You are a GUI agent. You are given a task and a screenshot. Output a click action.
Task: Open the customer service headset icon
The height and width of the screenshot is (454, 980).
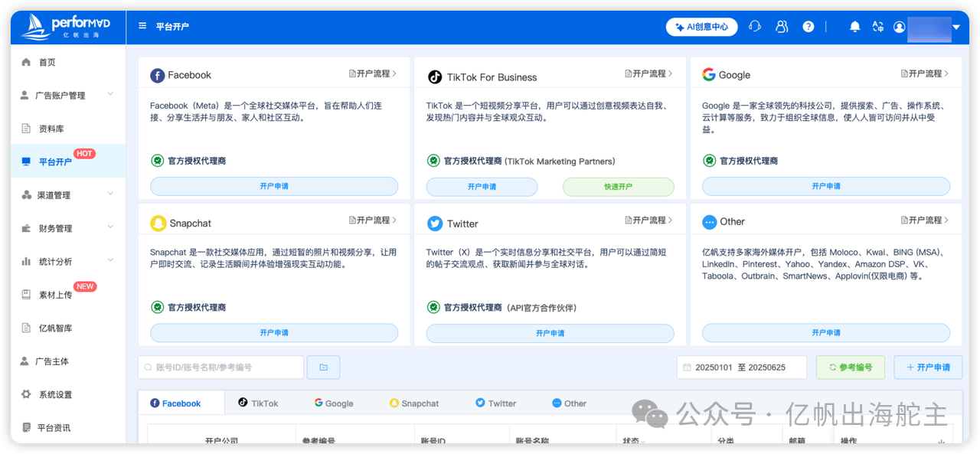[755, 27]
